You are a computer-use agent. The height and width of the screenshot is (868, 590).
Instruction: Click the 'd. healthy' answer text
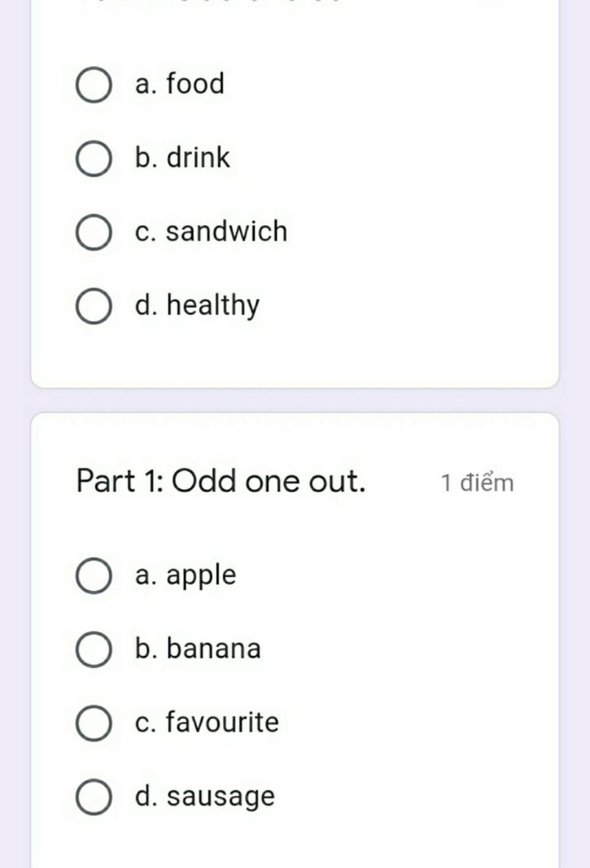click(x=197, y=305)
